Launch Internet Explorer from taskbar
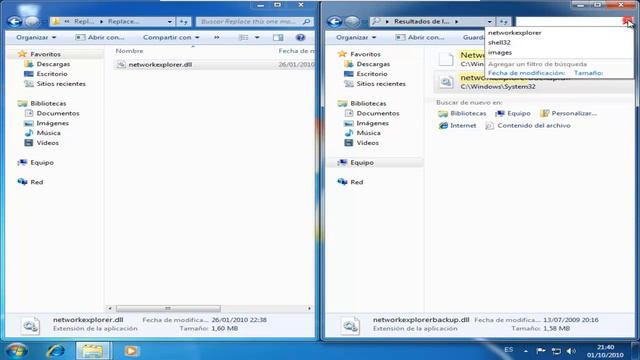The image size is (640, 360). click(x=56, y=351)
